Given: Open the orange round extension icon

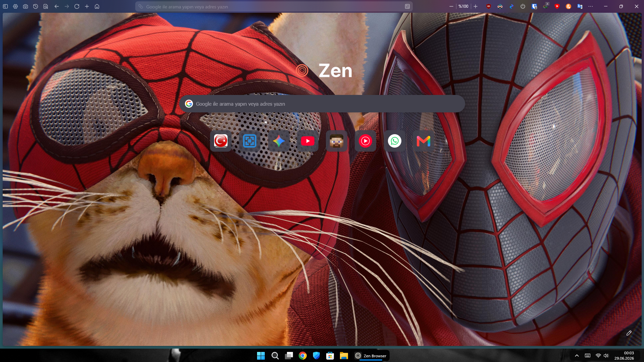Looking at the screenshot, I should pyautogui.click(x=568, y=6).
